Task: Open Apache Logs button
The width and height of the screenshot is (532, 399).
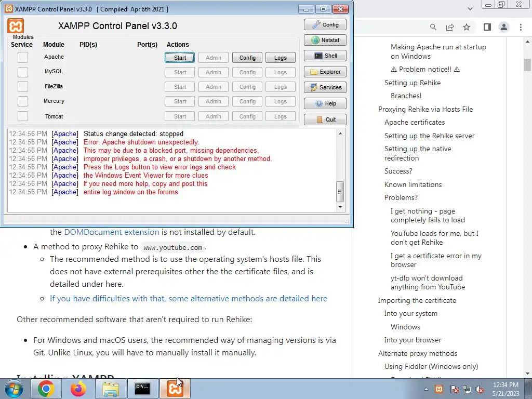Action: click(x=280, y=58)
